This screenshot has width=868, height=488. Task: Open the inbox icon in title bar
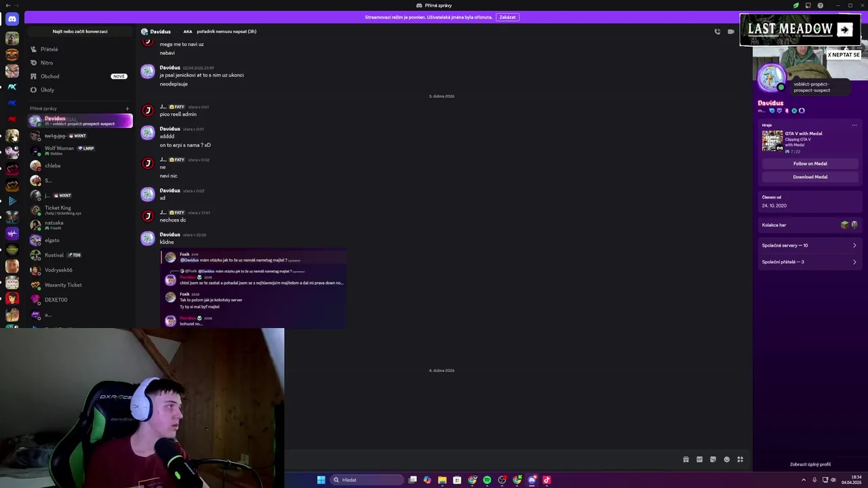coord(808,5)
